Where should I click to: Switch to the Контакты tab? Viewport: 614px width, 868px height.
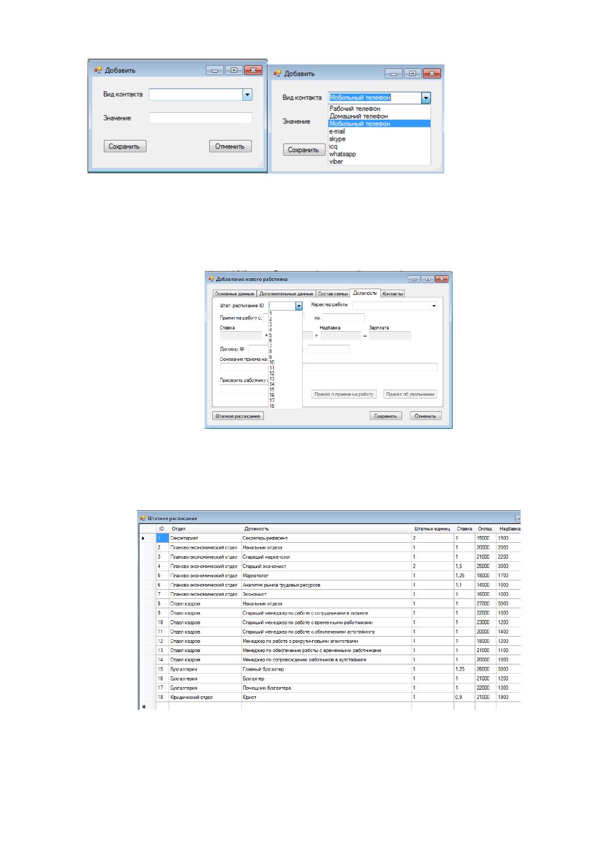392,294
